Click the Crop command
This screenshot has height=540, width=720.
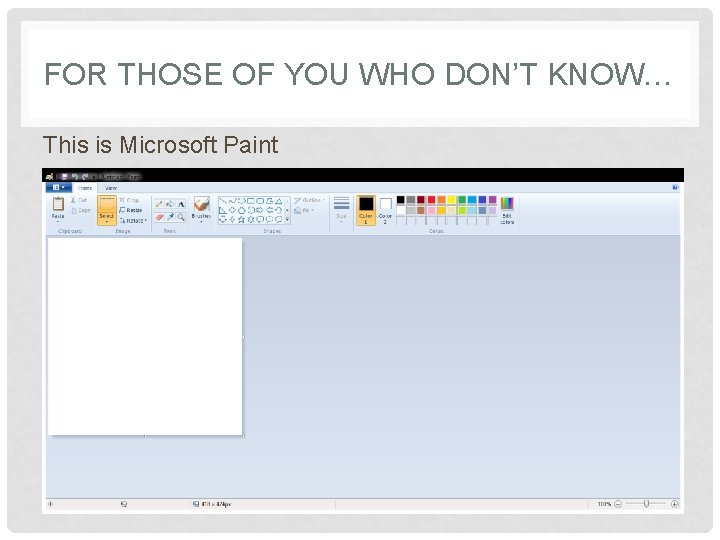(x=129, y=200)
